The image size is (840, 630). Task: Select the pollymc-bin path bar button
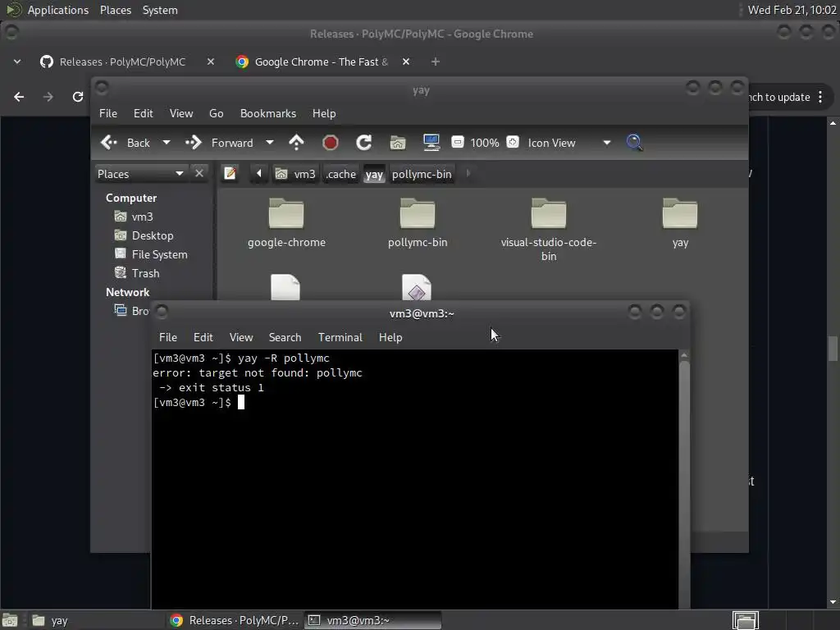coord(422,174)
